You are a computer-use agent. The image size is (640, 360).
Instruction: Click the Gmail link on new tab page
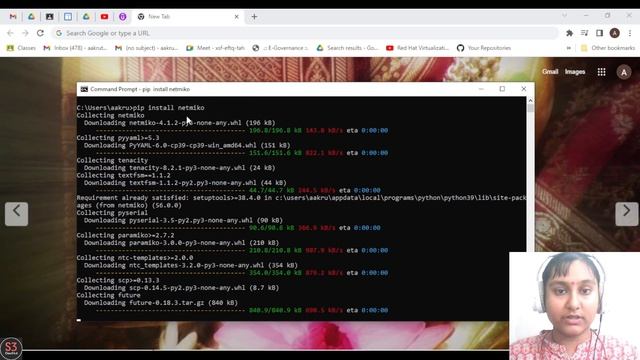550,72
